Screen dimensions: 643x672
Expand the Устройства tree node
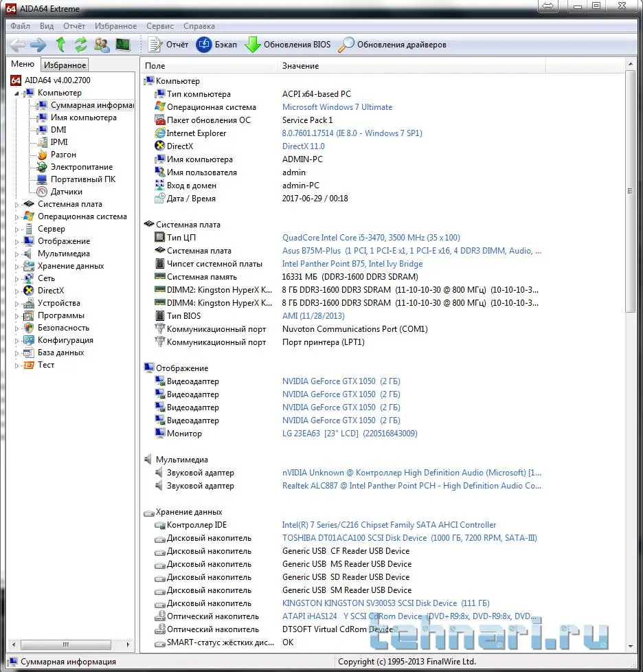16,304
